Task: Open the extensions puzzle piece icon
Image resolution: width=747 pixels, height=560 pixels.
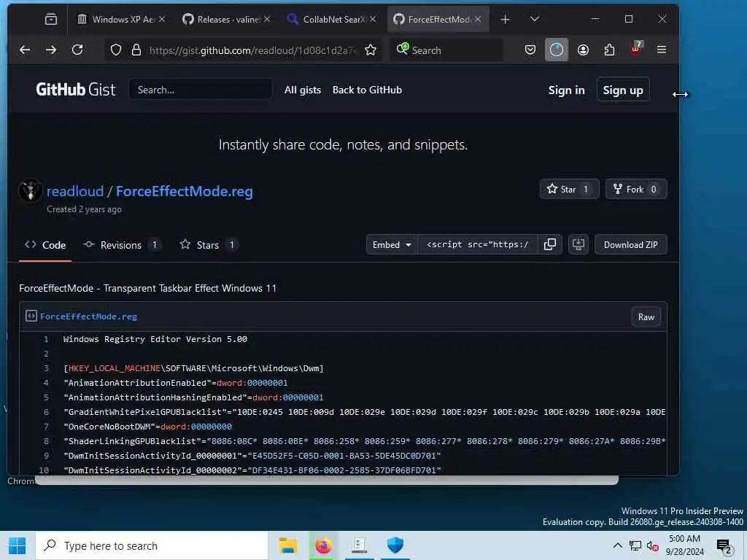Action: coord(609,50)
